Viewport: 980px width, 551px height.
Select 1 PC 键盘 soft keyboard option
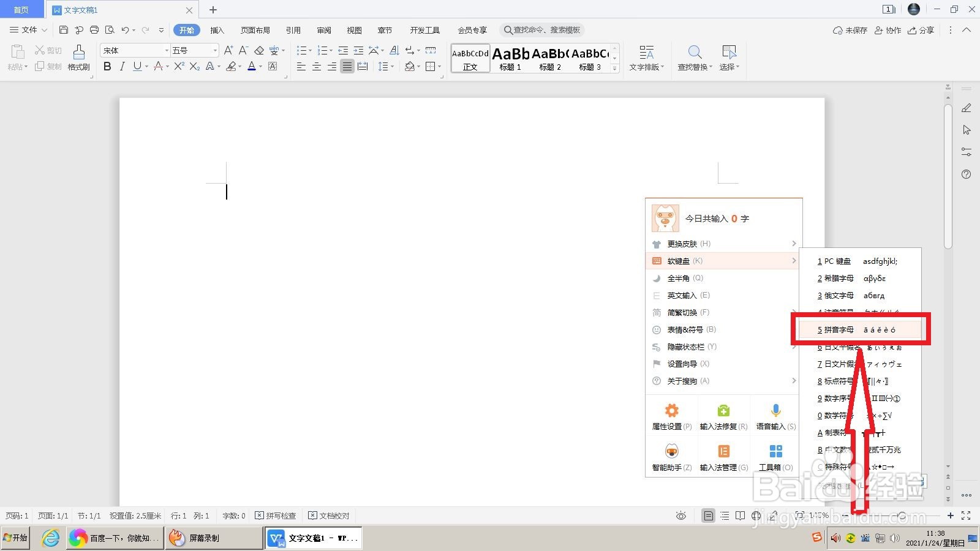point(860,261)
